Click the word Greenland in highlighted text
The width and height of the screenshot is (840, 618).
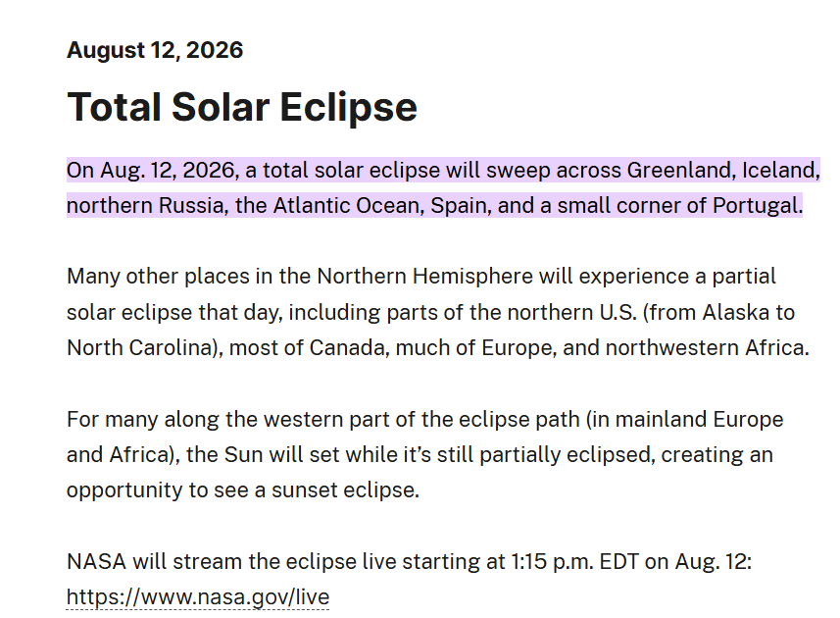tap(680, 171)
